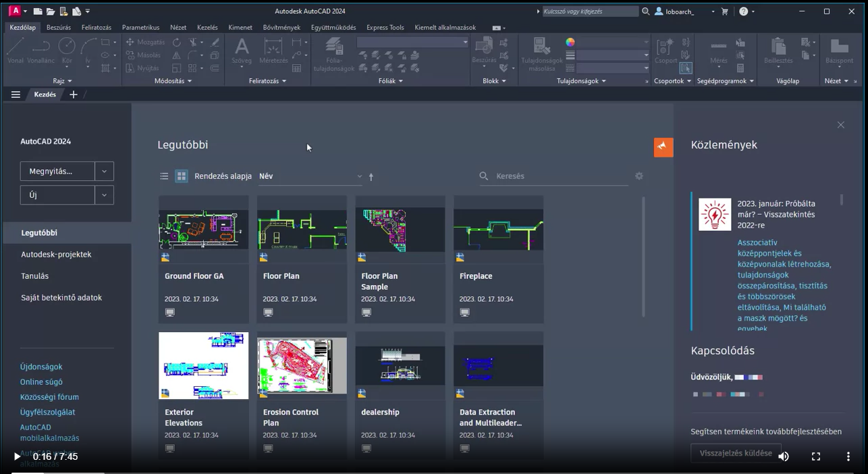The width and height of the screenshot is (868, 474).
Task: Open the Help question mark icon
Action: coord(743,11)
